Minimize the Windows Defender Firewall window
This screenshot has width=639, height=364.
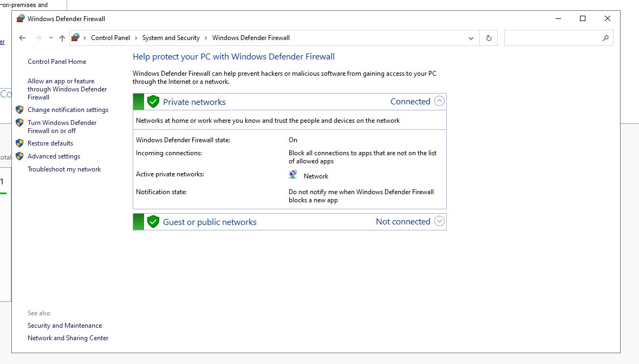point(558,18)
